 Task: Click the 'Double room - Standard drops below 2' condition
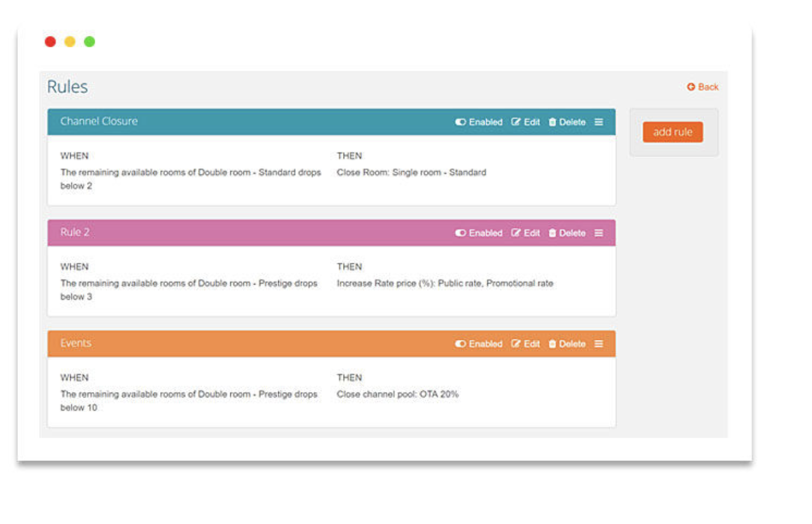(191, 179)
